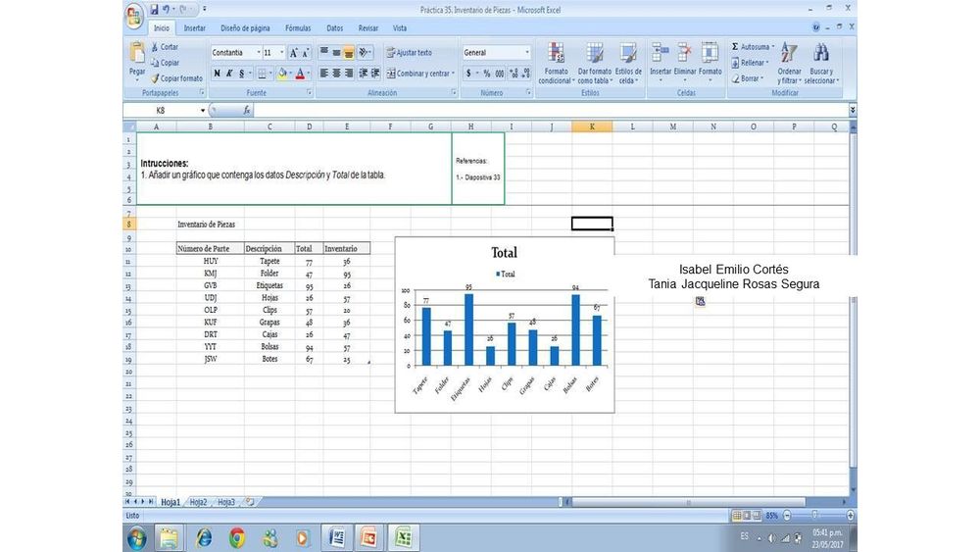This screenshot has width=980, height=552.
Task: Open the Fórmulas ribbon tab
Action: [x=298, y=28]
